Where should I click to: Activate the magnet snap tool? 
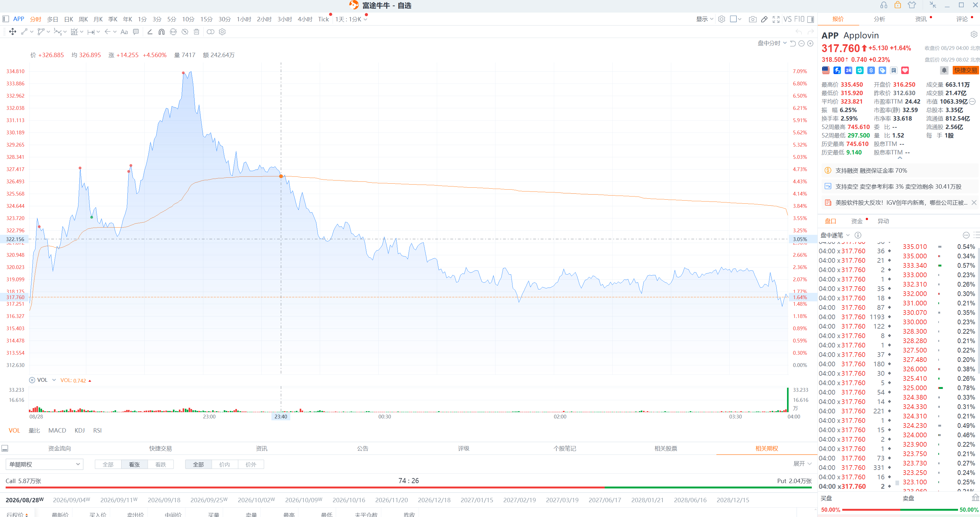[162, 32]
